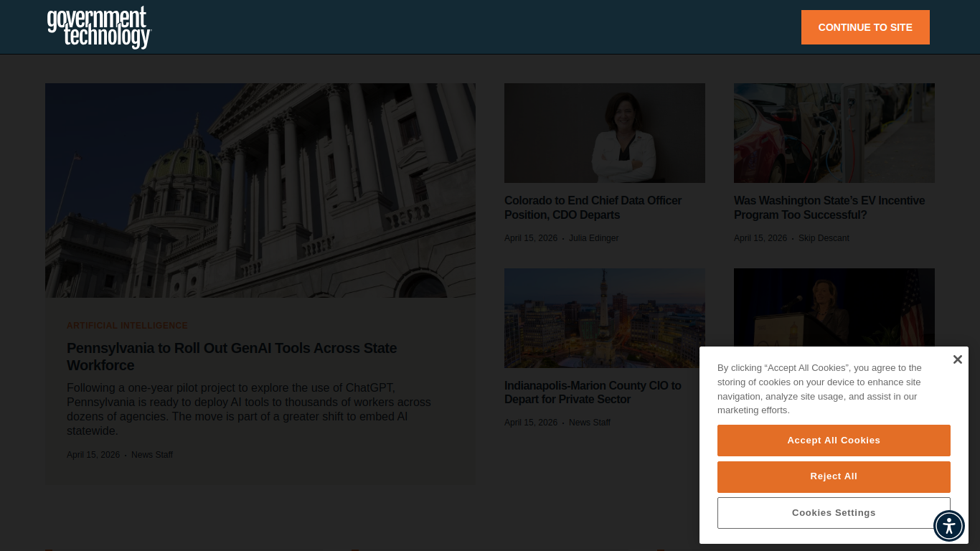
Task: Open Indianapolis-Marion County CIO article
Action: 593,392
